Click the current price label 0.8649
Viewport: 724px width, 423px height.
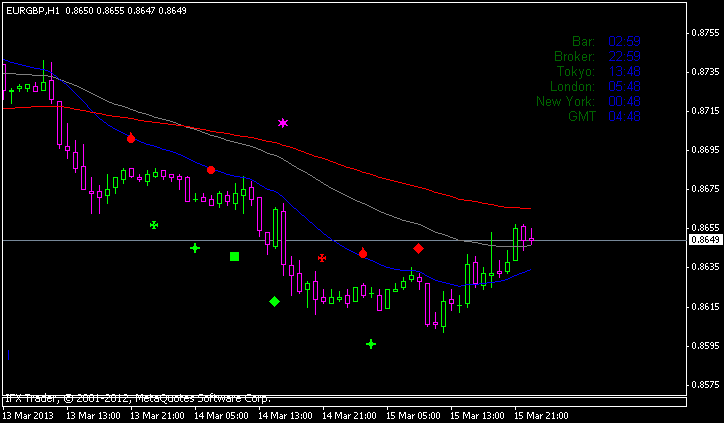(x=705, y=240)
